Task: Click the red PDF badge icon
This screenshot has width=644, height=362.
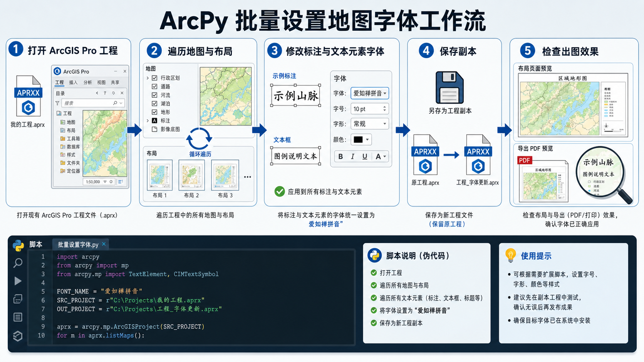Action: 525,160
